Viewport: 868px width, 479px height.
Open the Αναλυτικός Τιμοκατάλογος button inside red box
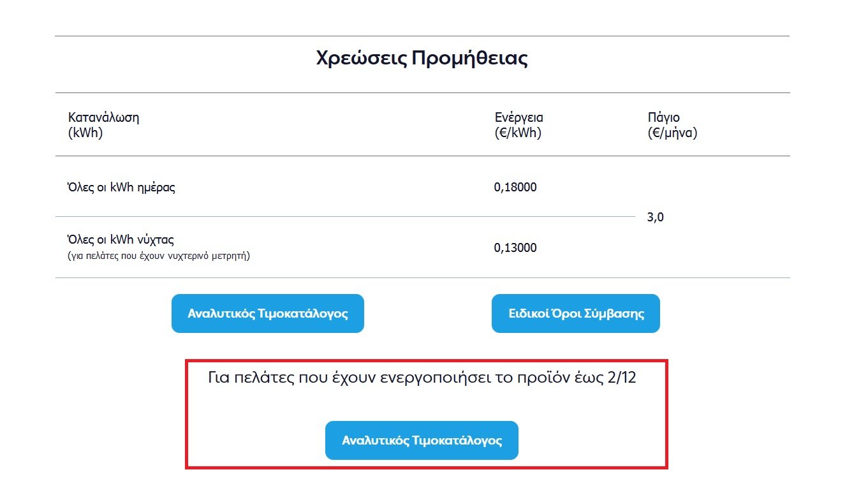(422, 440)
